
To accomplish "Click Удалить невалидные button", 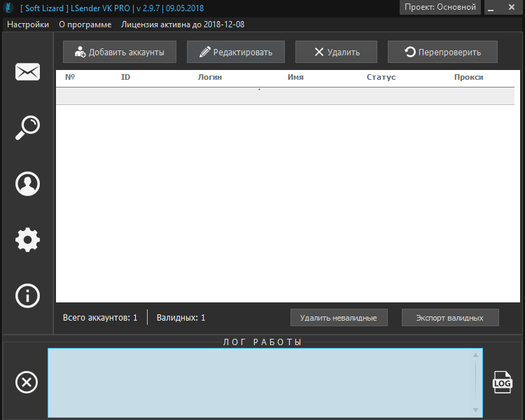I will (x=339, y=318).
